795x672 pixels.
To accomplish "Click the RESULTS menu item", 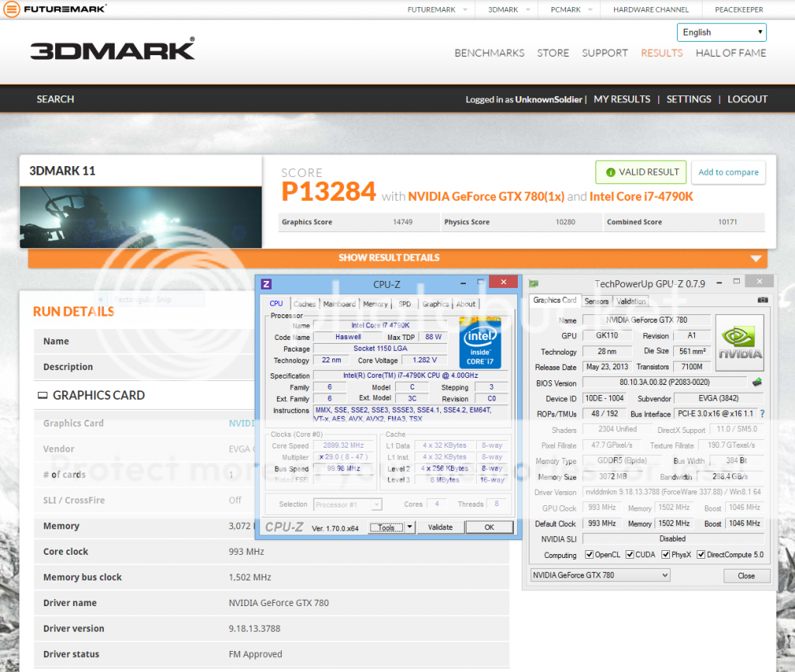I will [x=661, y=54].
